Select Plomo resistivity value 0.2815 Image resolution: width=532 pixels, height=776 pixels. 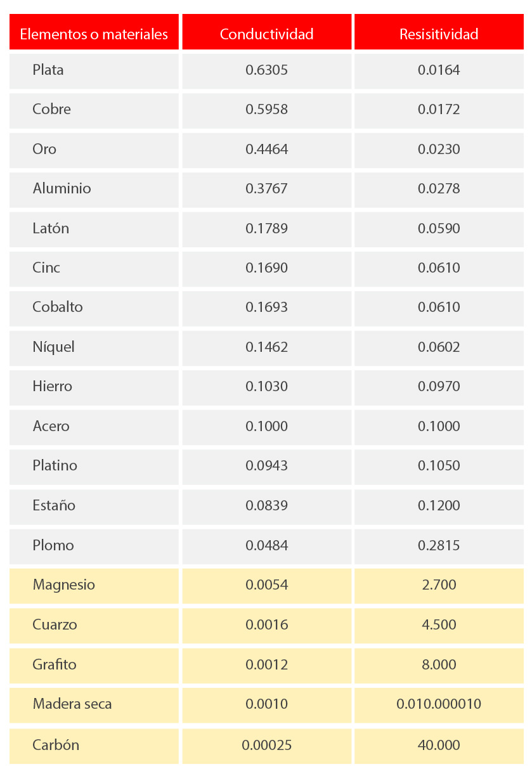[439, 546]
